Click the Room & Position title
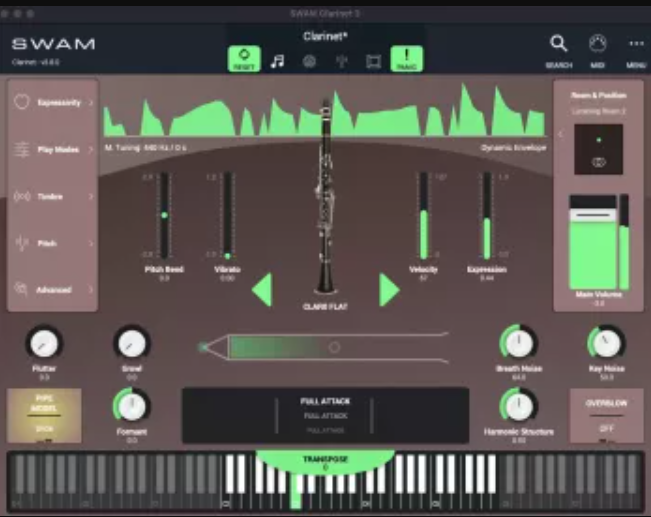This screenshot has width=651, height=517. point(598,95)
